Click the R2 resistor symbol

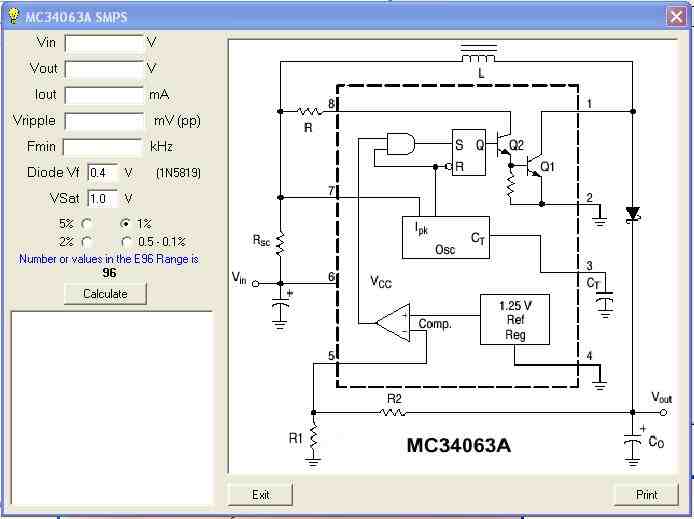coord(392,412)
